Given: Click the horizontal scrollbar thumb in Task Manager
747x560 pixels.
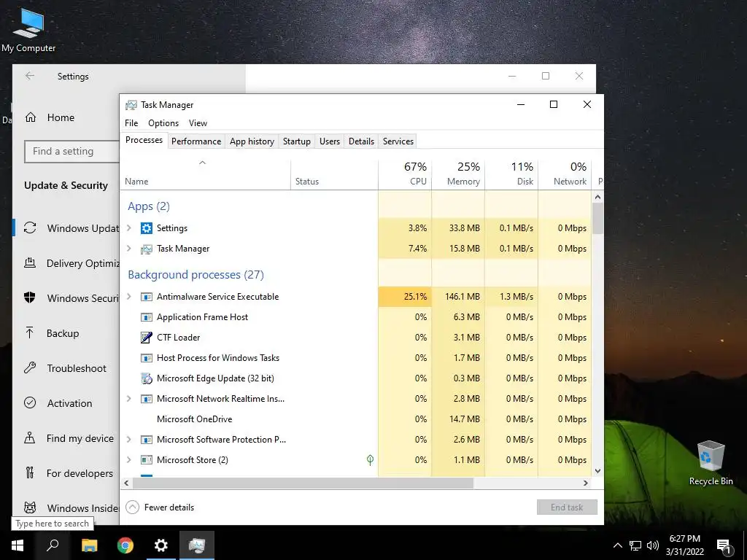Looking at the screenshot, I should tap(303, 483).
